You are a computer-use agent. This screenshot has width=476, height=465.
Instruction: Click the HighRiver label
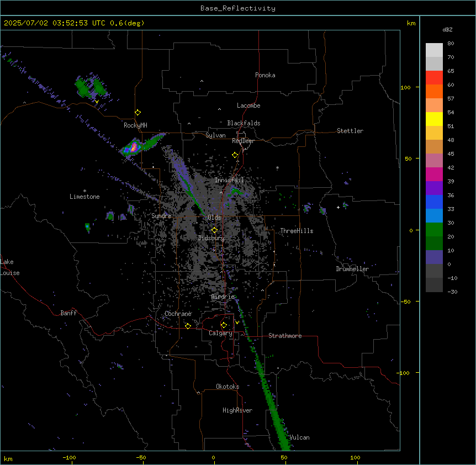click(x=237, y=410)
